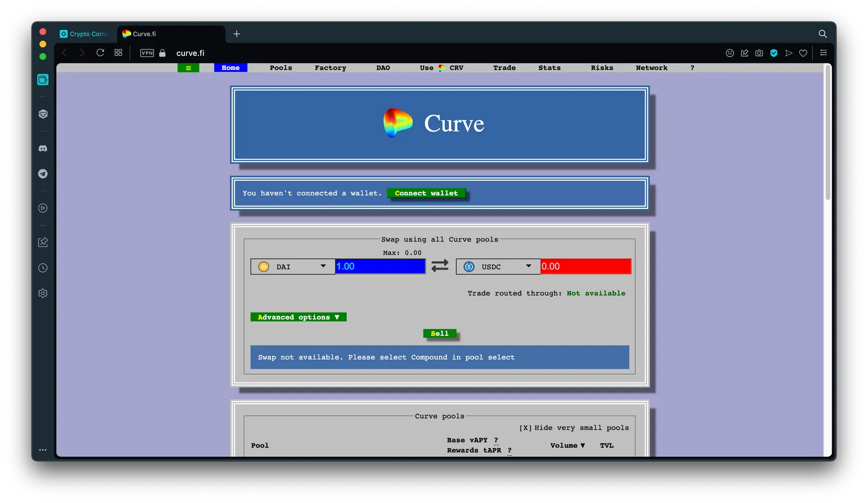Open a new browser tab

coord(237,34)
